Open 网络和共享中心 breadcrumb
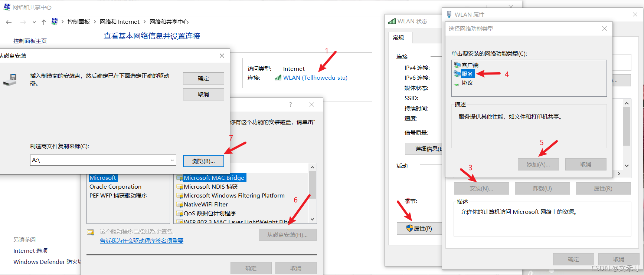 pos(169,22)
